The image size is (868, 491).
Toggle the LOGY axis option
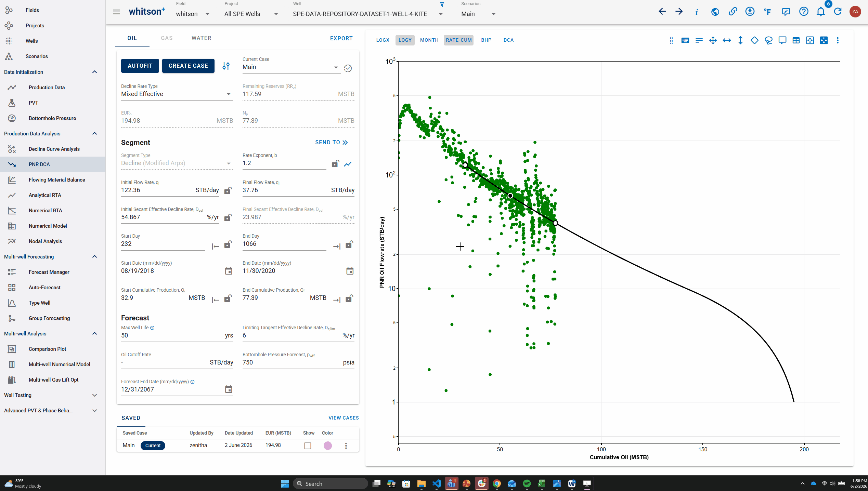tap(405, 40)
